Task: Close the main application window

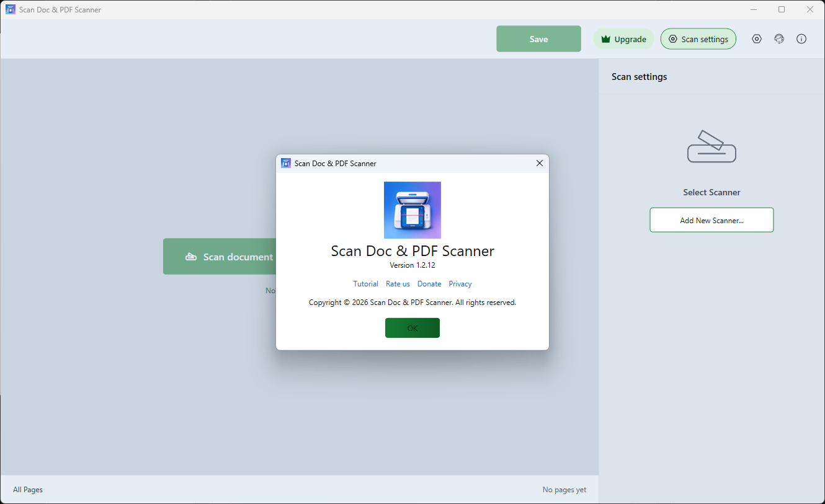Action: point(810,9)
